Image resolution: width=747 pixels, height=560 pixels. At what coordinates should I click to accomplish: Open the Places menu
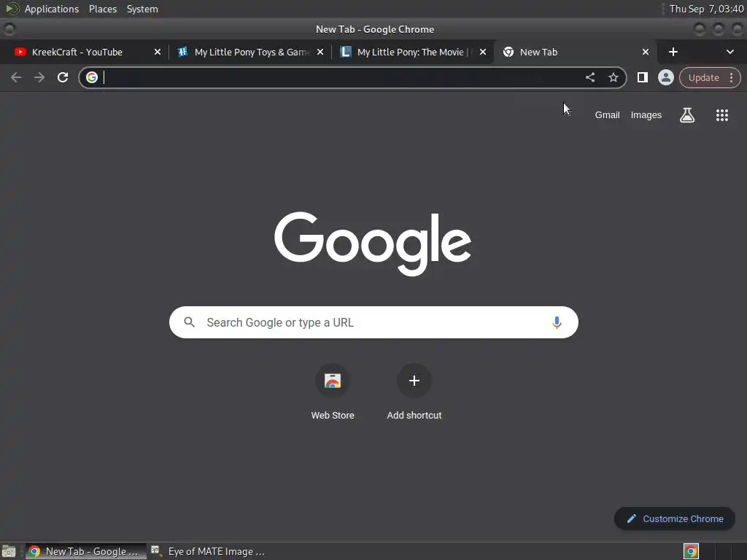pos(102,9)
